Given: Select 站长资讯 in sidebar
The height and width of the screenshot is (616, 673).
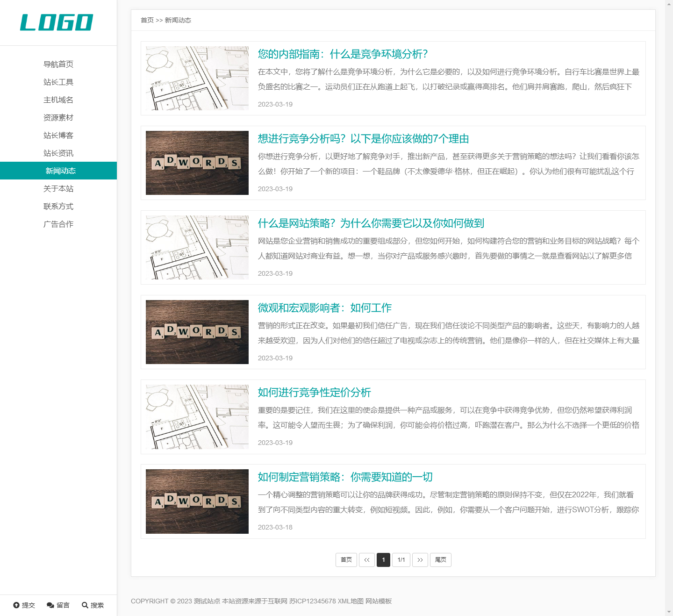Looking at the screenshot, I should point(58,153).
